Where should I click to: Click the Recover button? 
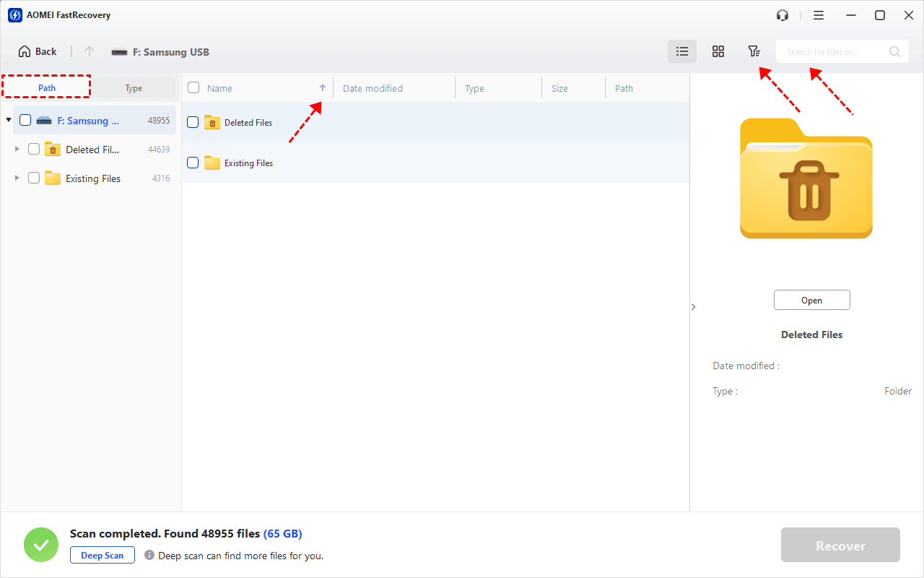[840, 545]
